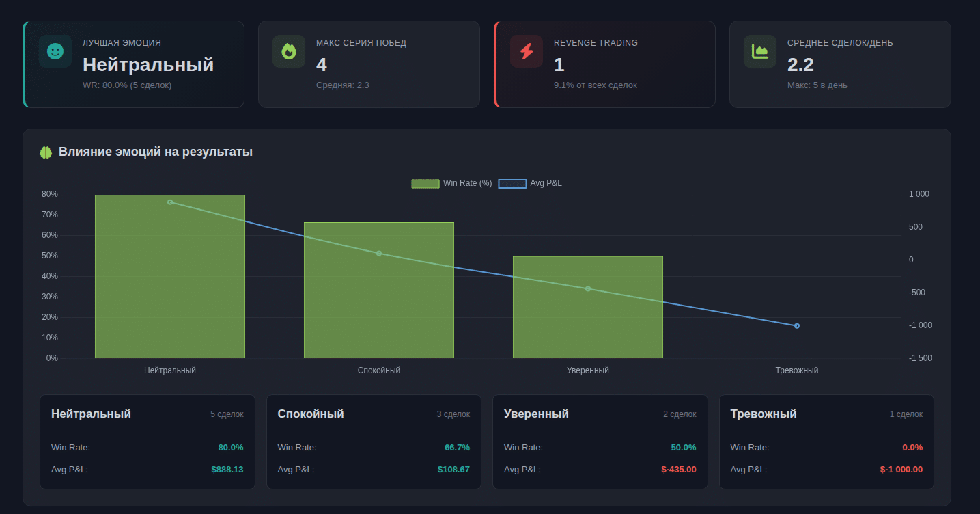
Task: Click the Нейтральный Avg P&L line point
Action: coord(170,202)
